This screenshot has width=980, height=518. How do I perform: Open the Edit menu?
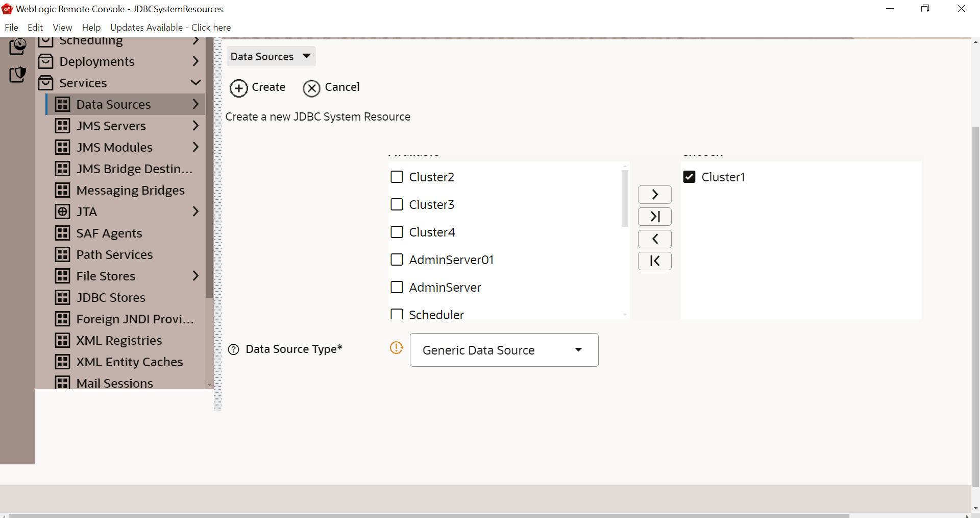35,28
